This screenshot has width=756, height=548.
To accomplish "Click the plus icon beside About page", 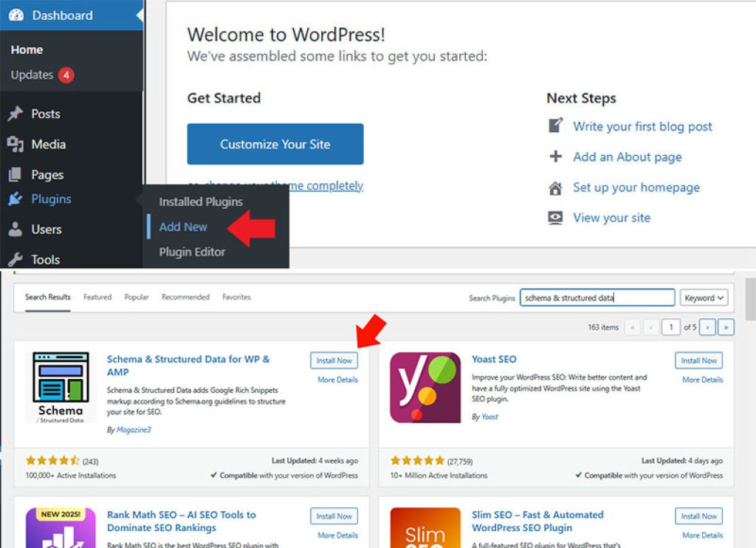I will click(555, 157).
